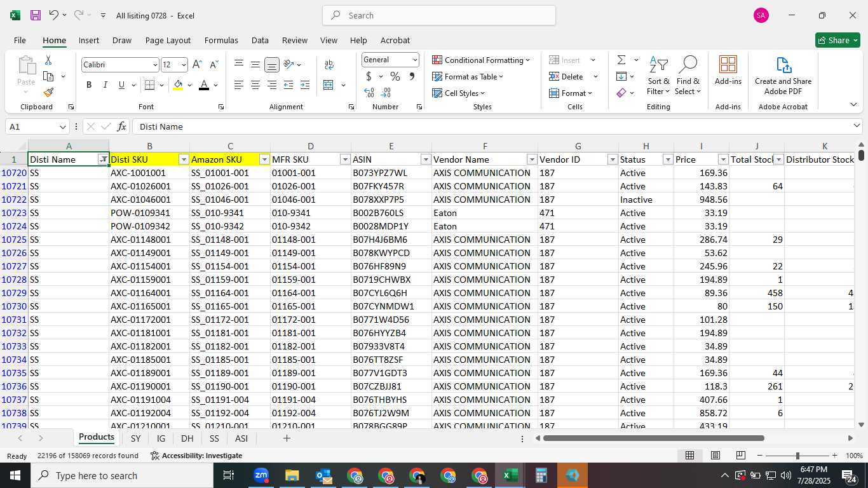Click the Cut scissors icon

tap(48, 60)
